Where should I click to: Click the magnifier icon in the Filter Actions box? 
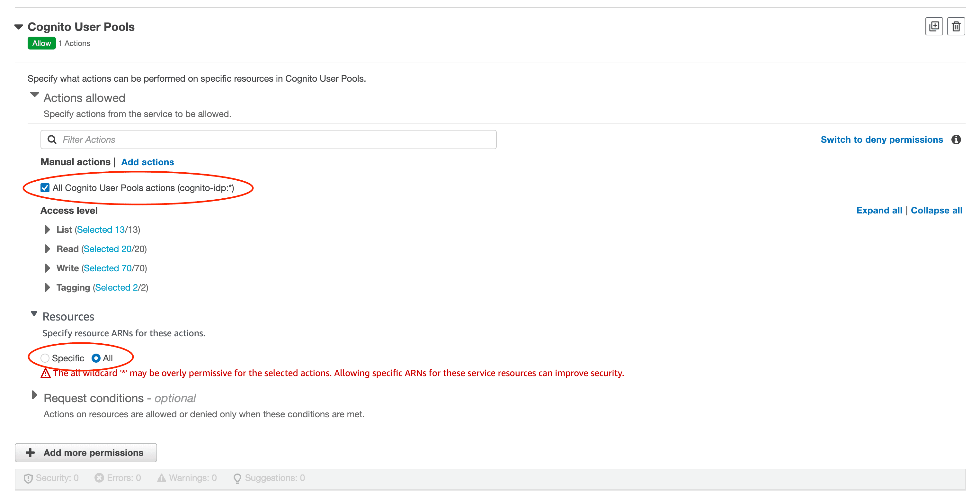(52, 139)
